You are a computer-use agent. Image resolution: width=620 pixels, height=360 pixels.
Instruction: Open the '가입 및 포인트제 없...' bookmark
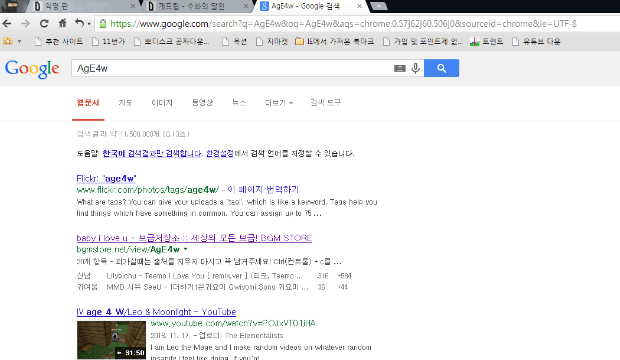423,42
